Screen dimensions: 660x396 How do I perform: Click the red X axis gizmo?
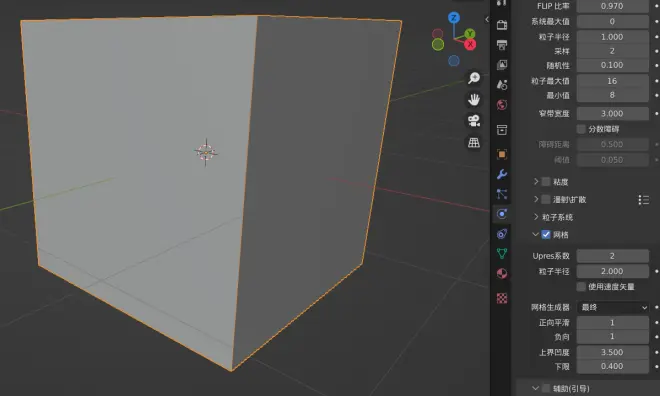pyautogui.click(x=470, y=44)
